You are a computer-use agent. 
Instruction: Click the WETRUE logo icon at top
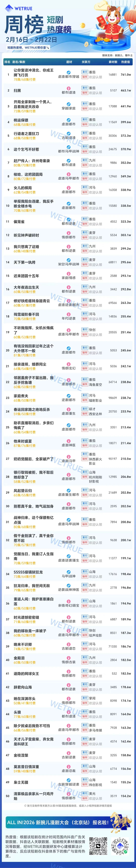(8, 7)
